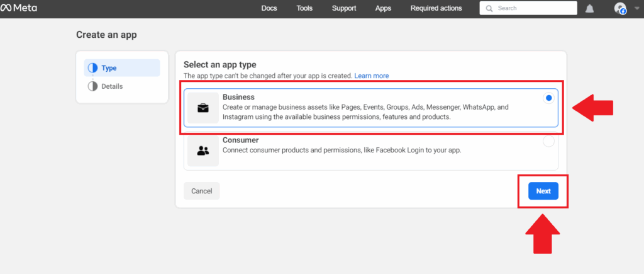Open the Tools menu

tap(304, 8)
